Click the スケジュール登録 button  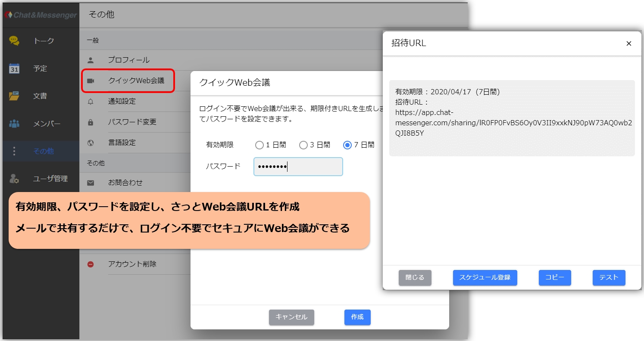pos(485,278)
